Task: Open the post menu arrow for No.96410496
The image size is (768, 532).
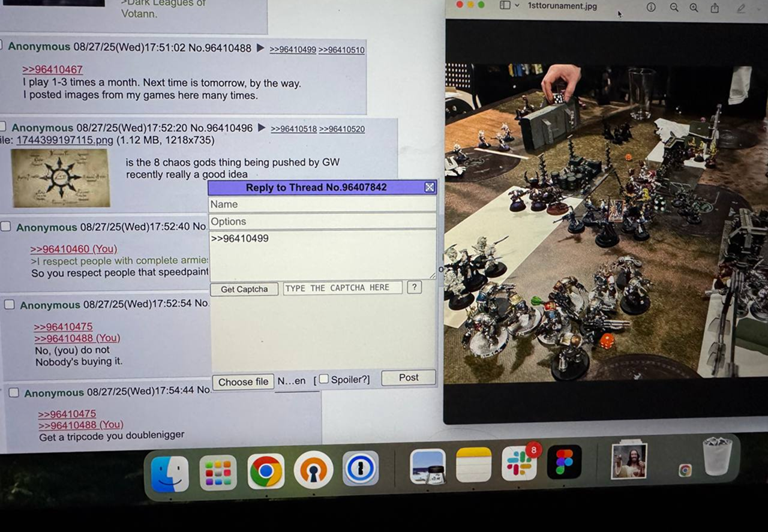Action: (x=262, y=128)
